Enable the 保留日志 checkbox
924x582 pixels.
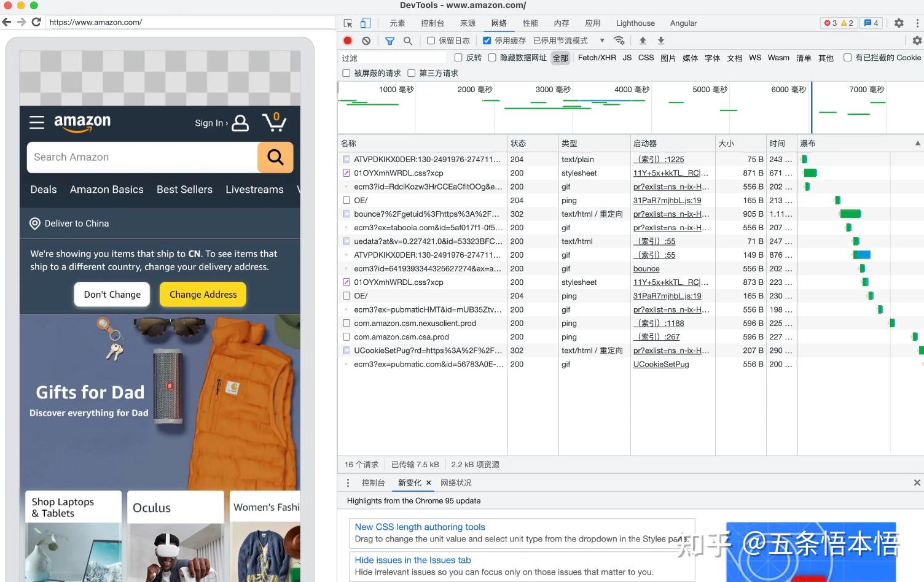point(431,41)
